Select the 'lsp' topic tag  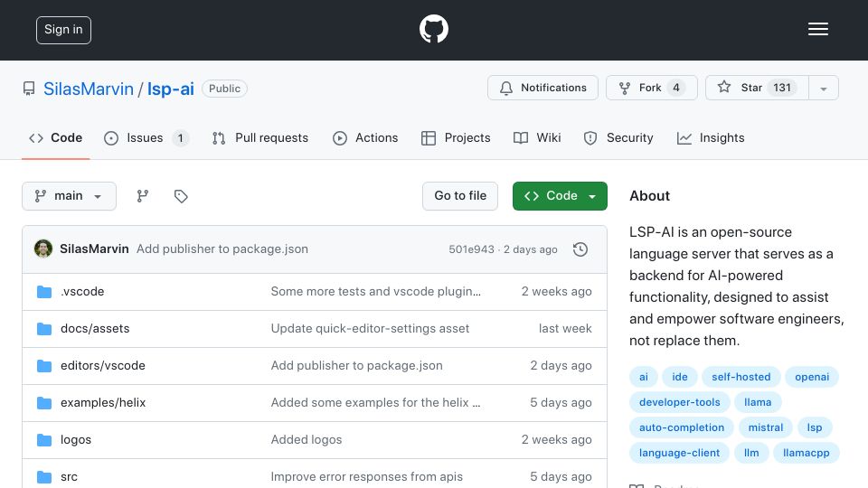815,427
